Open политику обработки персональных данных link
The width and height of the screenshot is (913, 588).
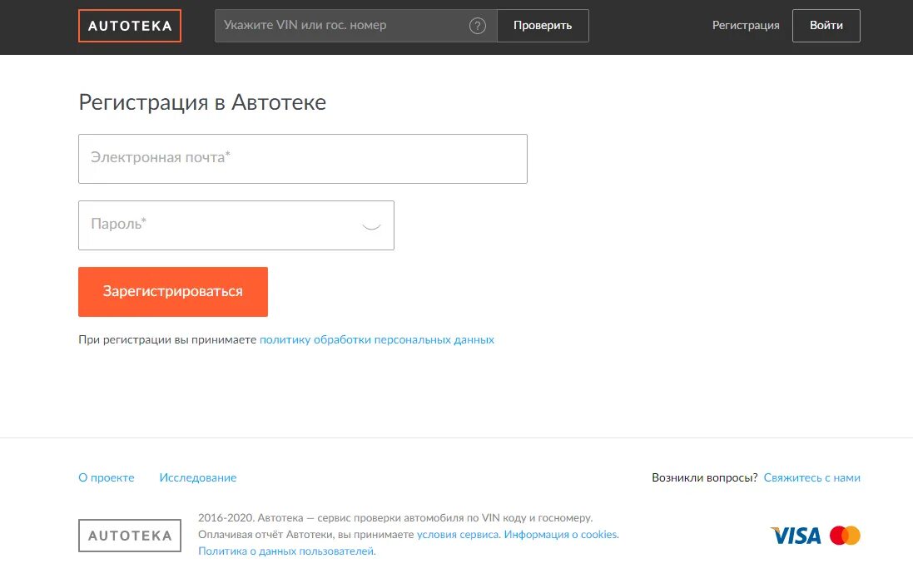coord(377,339)
